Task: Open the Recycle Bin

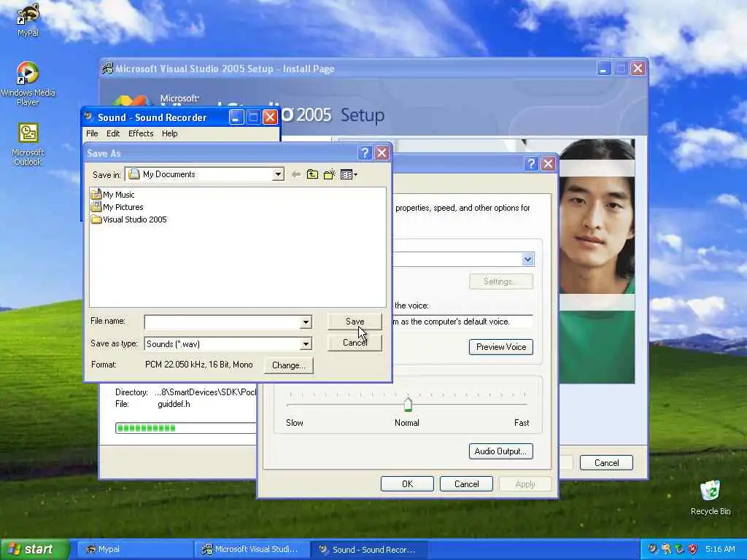Action: click(710, 497)
